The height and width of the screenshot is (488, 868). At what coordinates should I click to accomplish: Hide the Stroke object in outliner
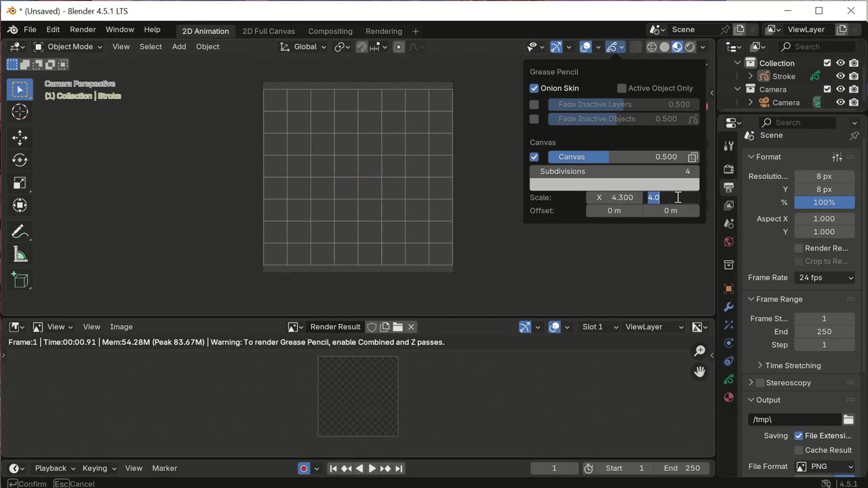(x=840, y=77)
